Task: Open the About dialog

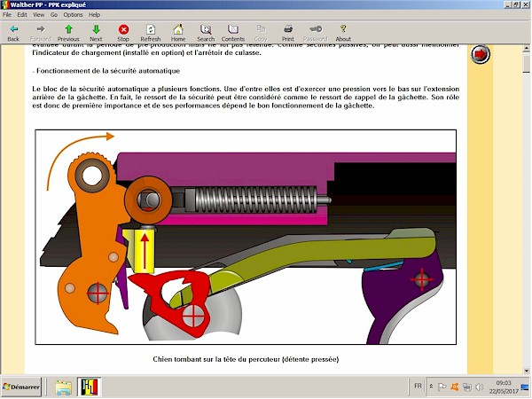Action: (343, 33)
